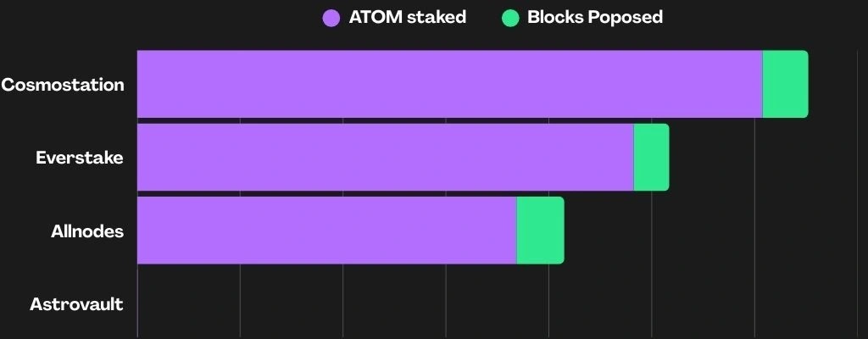868x339 pixels.
Task: Click Everstake's green blocks segment
Action: [651, 158]
